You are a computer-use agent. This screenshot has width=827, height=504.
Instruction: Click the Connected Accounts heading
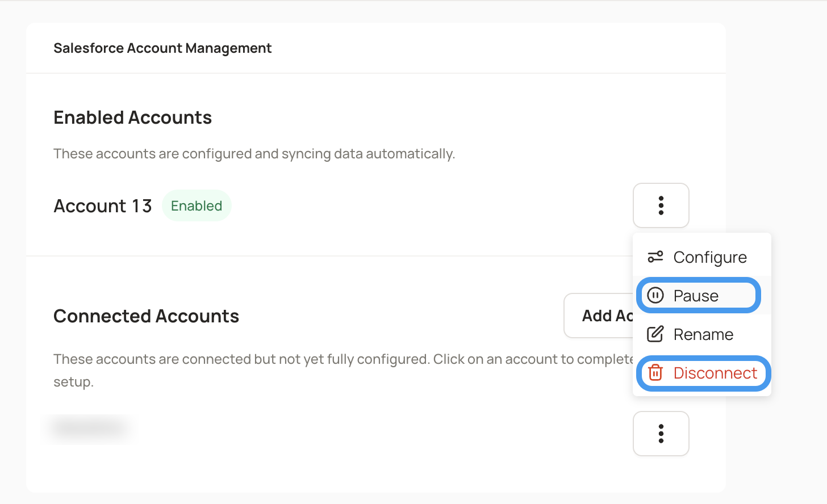(x=146, y=316)
